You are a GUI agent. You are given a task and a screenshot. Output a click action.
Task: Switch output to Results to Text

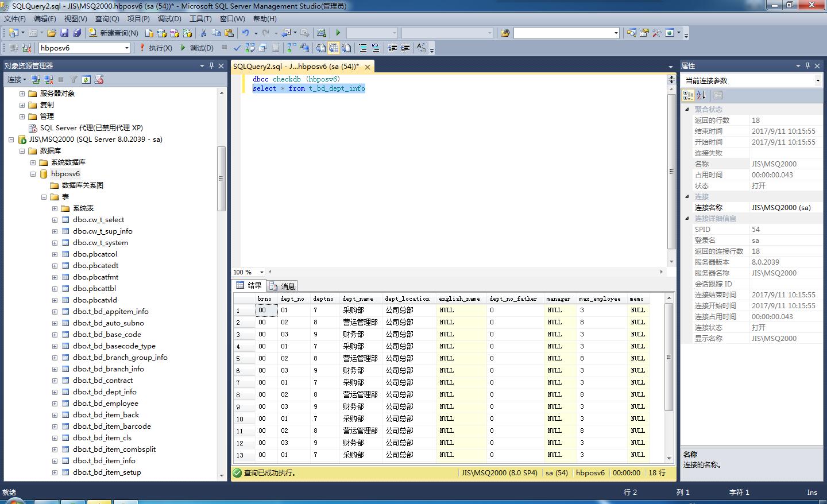pos(320,48)
